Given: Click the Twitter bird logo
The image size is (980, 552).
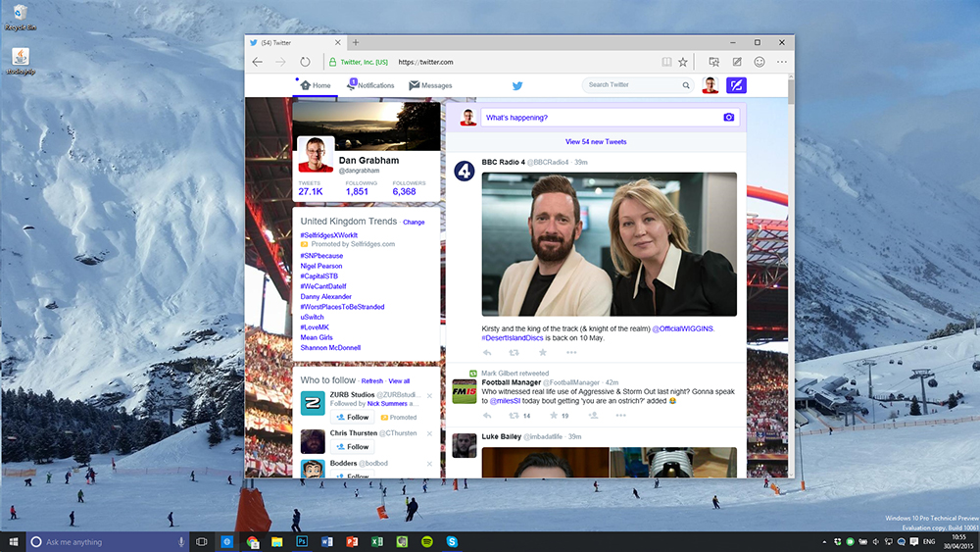Looking at the screenshot, I should (x=517, y=85).
